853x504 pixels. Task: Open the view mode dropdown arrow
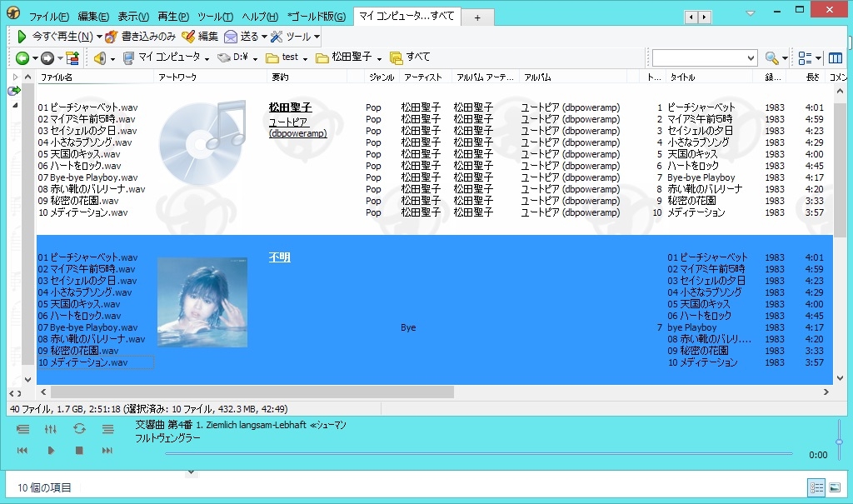(x=818, y=58)
